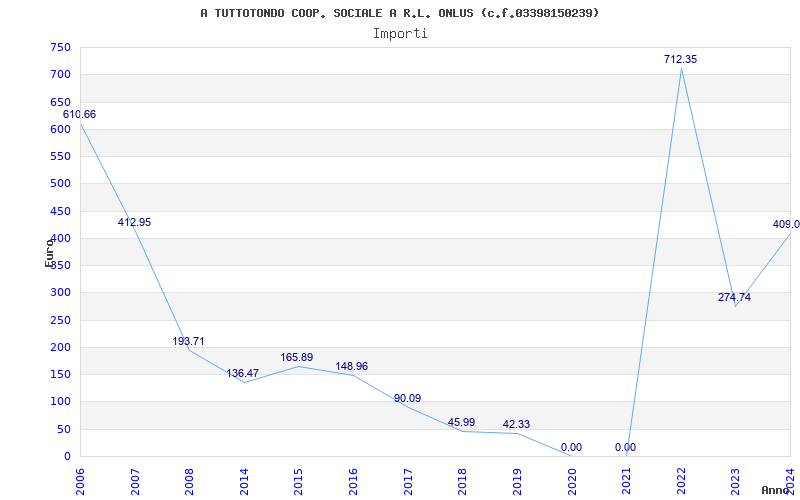Click the Euro y-axis title
The height and width of the screenshot is (500, 800).
point(49,252)
